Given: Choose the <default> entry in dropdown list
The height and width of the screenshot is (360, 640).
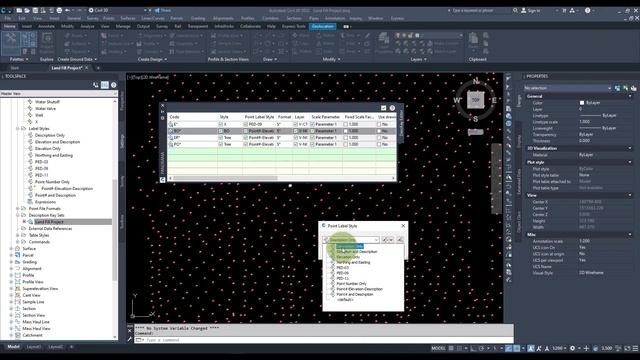Looking at the screenshot, I should [345, 300].
